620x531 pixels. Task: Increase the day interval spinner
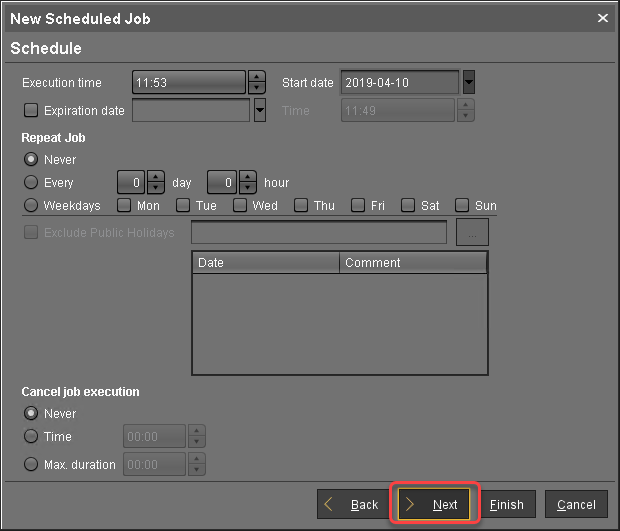pos(155,177)
